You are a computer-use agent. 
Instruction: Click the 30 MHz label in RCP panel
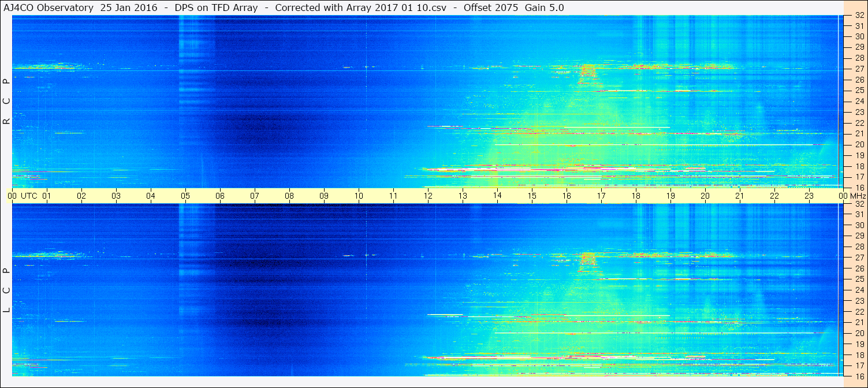pos(859,36)
